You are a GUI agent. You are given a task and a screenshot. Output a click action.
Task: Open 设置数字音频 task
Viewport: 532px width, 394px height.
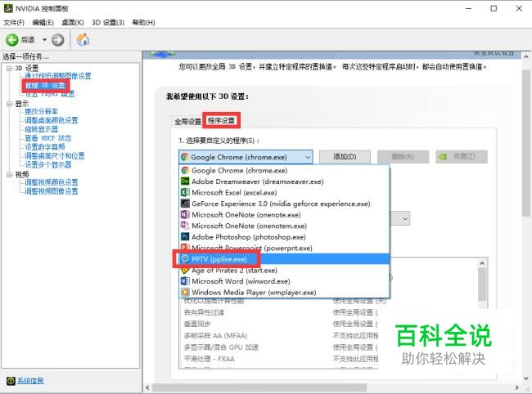[44, 147]
